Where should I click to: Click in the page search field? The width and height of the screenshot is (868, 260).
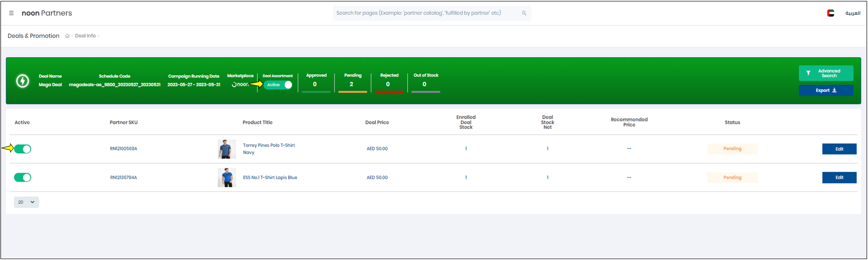425,13
